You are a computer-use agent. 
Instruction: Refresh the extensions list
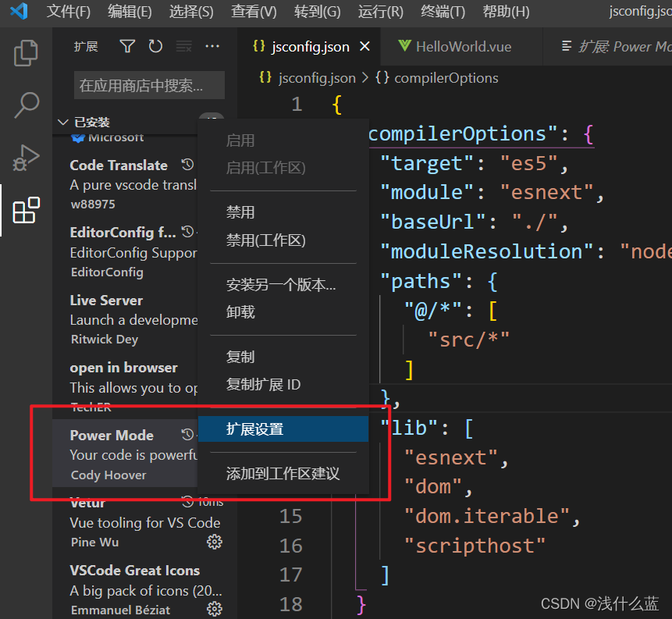tap(155, 46)
